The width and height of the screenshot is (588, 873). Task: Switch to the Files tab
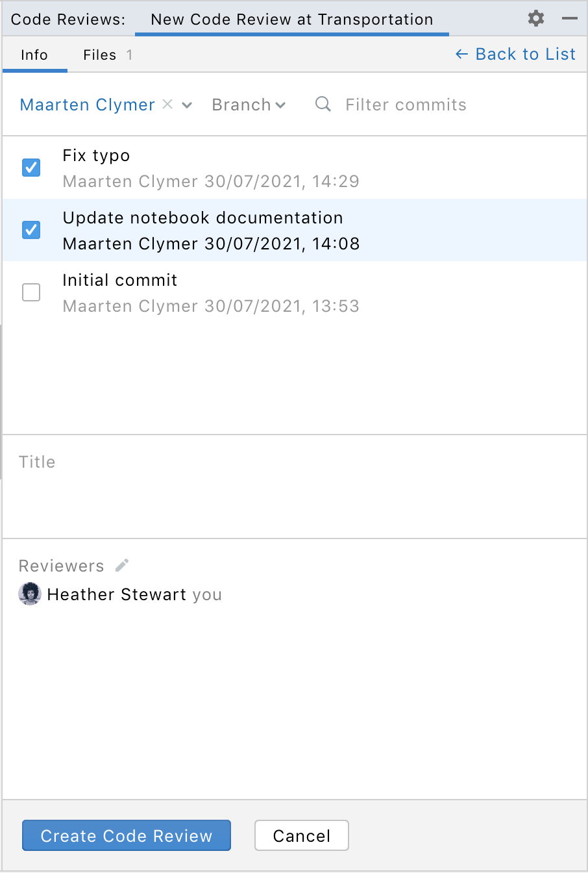(x=101, y=55)
